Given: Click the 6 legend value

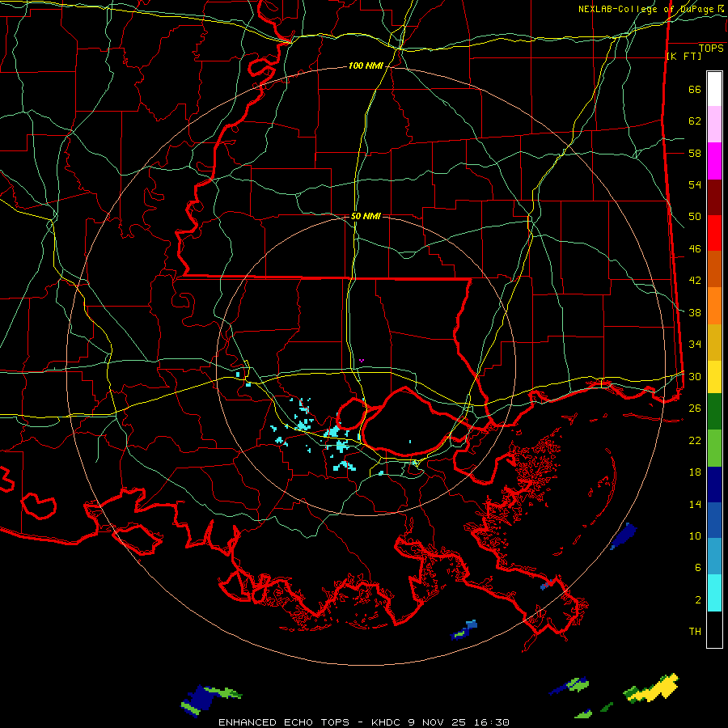Looking at the screenshot, I should pyautogui.click(x=698, y=568).
